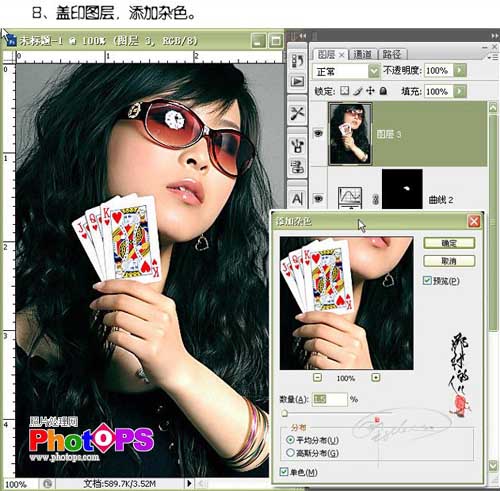Open the 填充 fill slider arrow
This screenshot has width=500, height=491.
pos(460,91)
